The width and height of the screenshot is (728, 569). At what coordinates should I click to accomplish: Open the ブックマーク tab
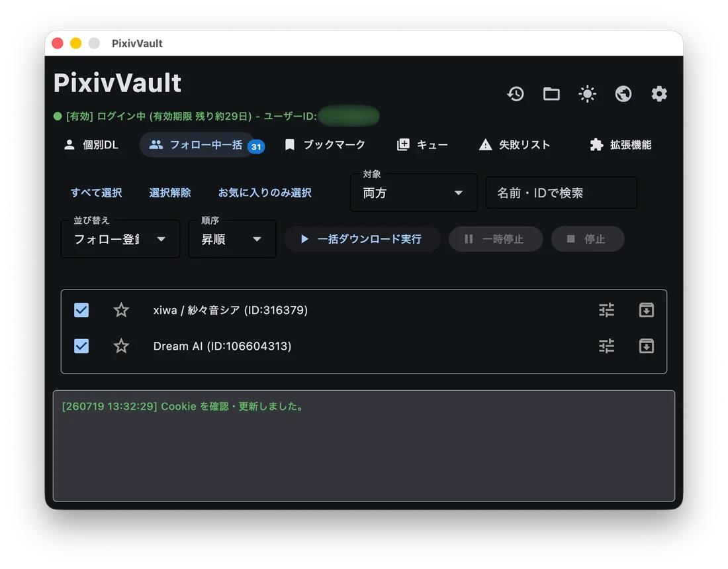325,144
